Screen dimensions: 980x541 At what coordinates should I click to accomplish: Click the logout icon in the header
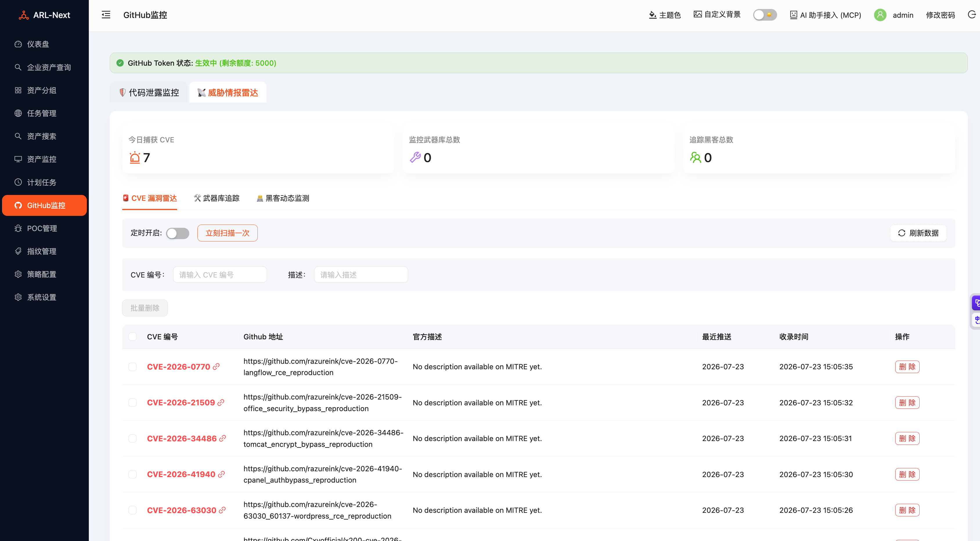coord(971,15)
